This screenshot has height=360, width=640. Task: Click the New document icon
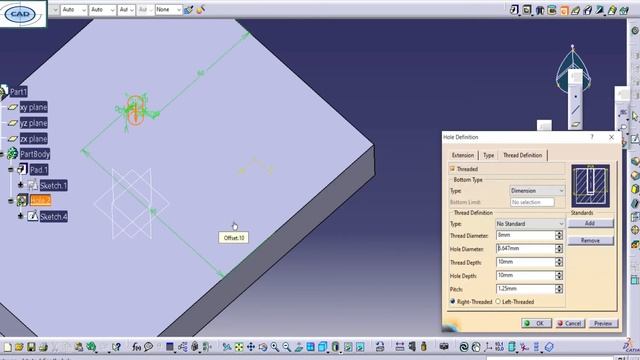(8, 347)
